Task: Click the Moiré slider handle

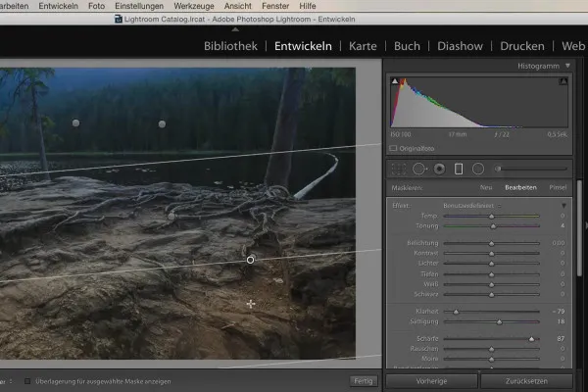Action: click(492, 360)
